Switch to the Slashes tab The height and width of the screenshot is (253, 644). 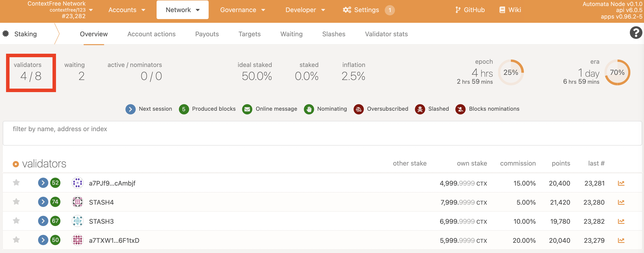[x=334, y=34]
